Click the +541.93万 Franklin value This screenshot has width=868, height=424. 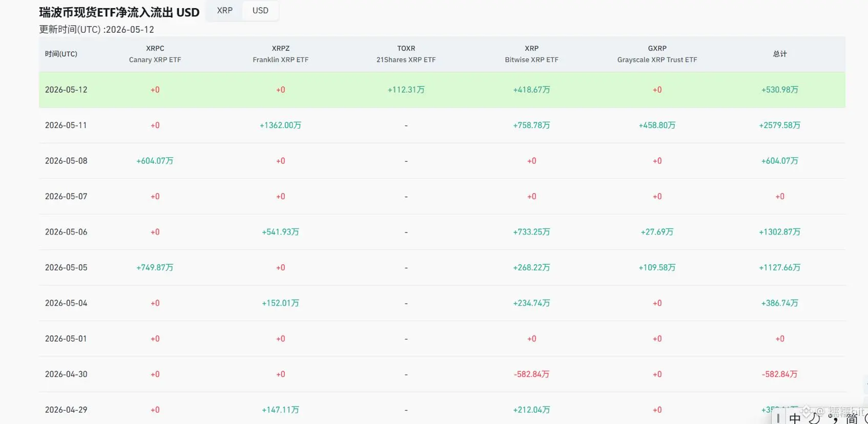point(280,232)
